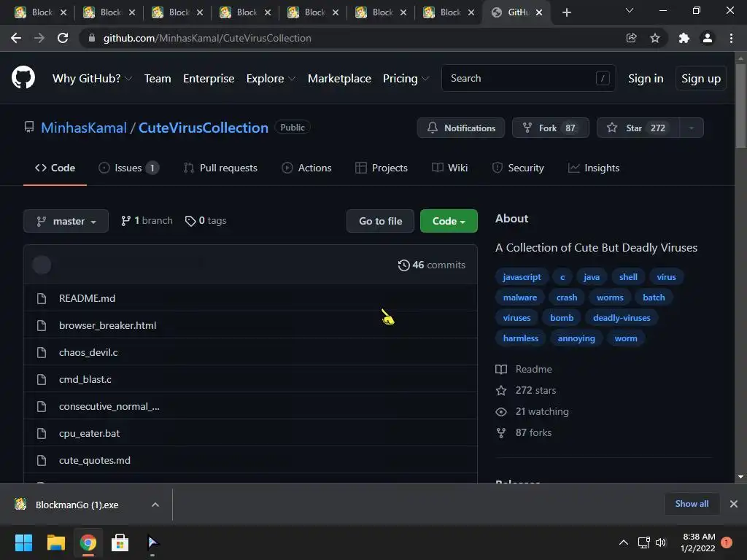Open green Code download dropdown
Screen dimensions: 747x560
[x=449, y=221]
